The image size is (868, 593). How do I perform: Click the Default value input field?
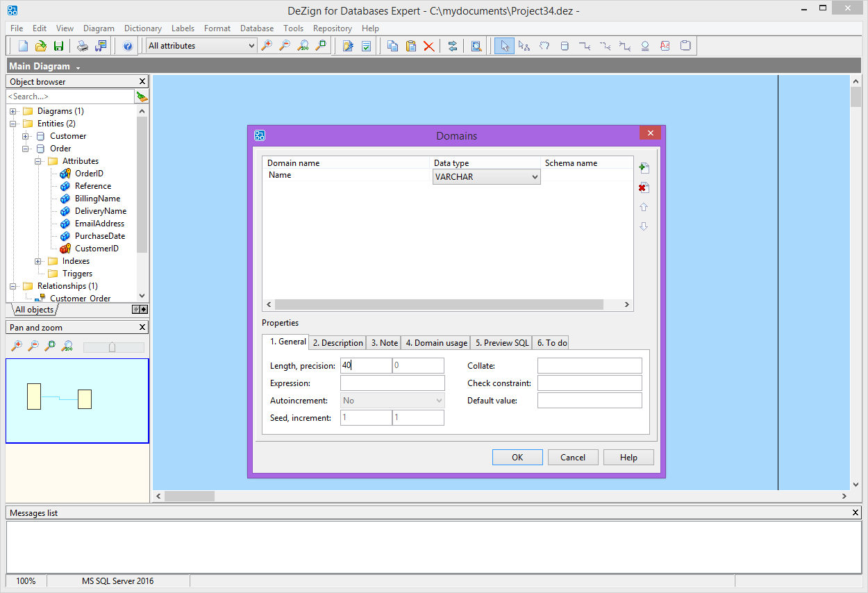pos(590,400)
